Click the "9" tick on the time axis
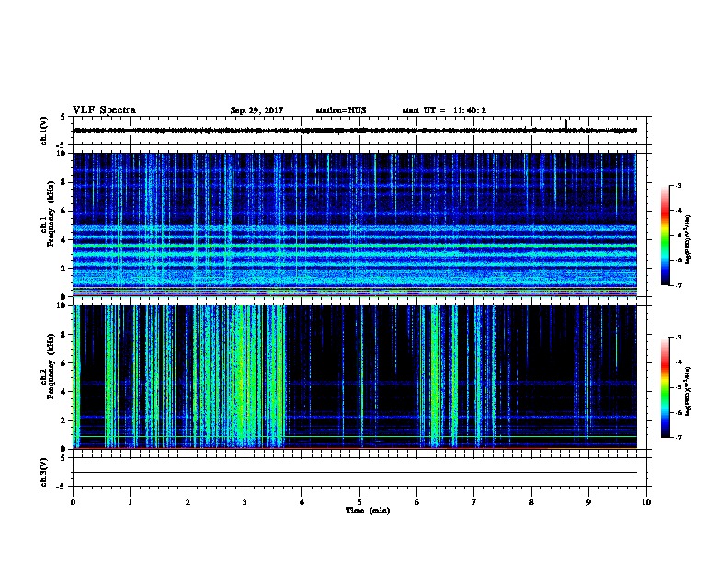The width and height of the screenshot is (728, 563). tap(588, 501)
